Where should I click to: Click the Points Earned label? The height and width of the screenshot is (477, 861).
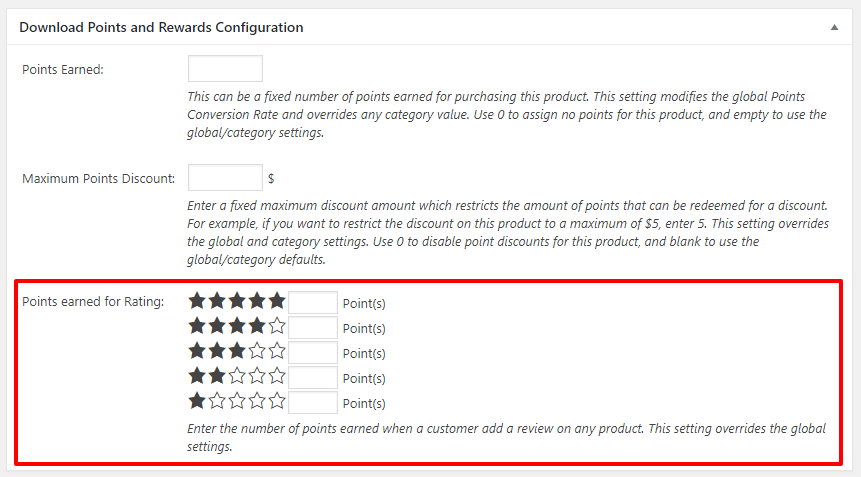pyautogui.click(x=63, y=69)
